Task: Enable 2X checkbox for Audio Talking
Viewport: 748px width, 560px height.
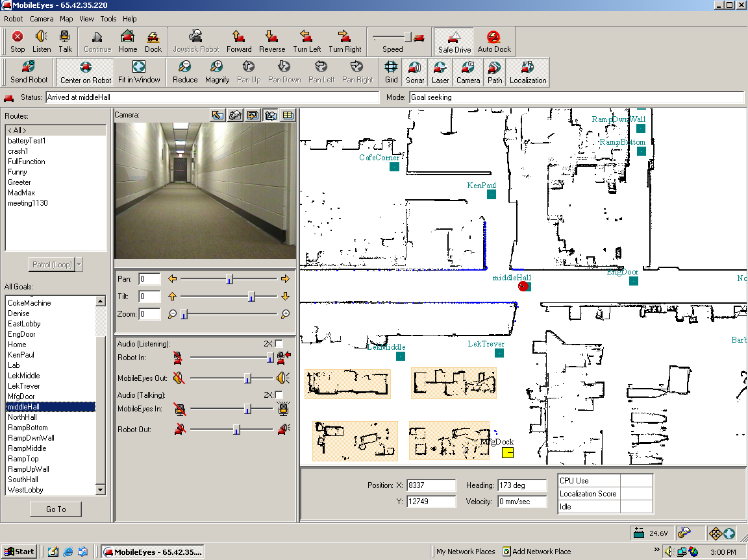Action: 279,395
